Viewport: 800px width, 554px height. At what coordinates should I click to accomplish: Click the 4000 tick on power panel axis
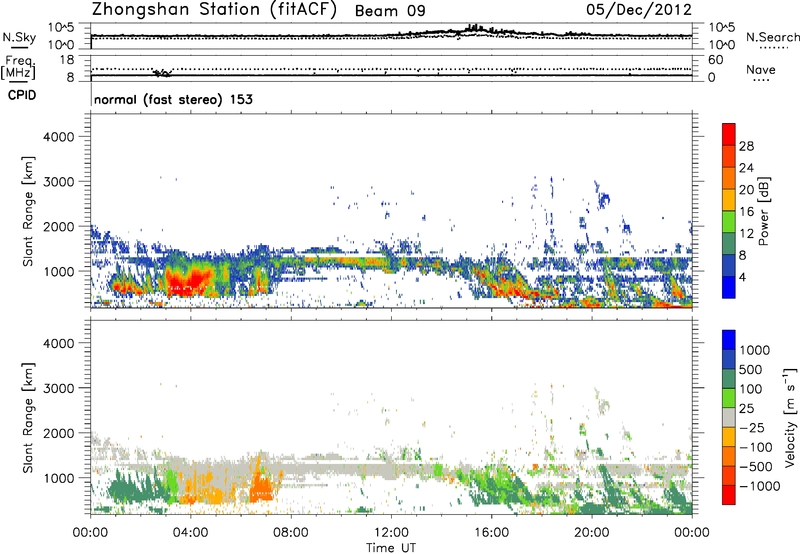click(58, 137)
